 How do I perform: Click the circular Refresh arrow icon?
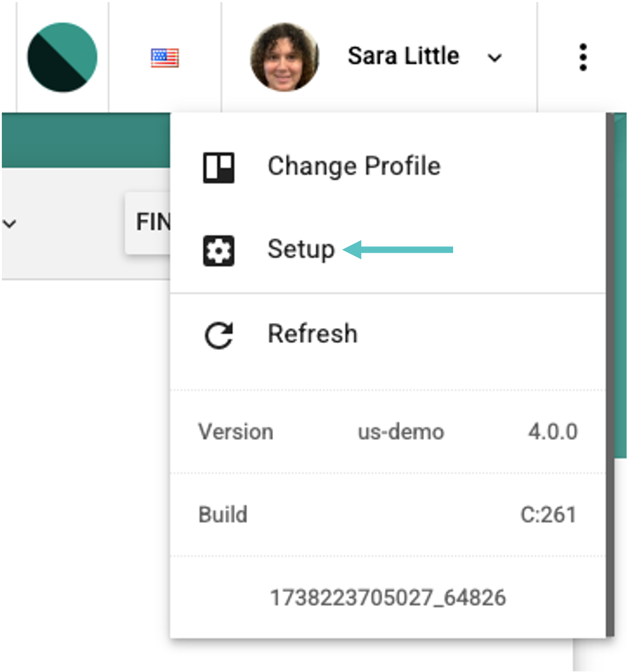coord(219,335)
